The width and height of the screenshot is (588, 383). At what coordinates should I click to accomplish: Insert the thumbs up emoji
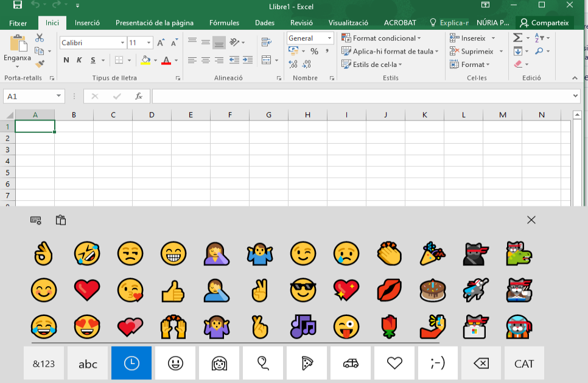tap(173, 291)
